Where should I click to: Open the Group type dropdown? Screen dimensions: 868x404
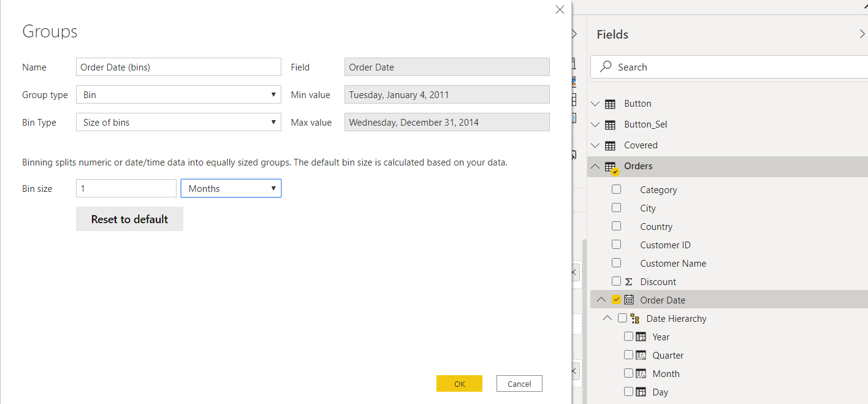click(178, 95)
